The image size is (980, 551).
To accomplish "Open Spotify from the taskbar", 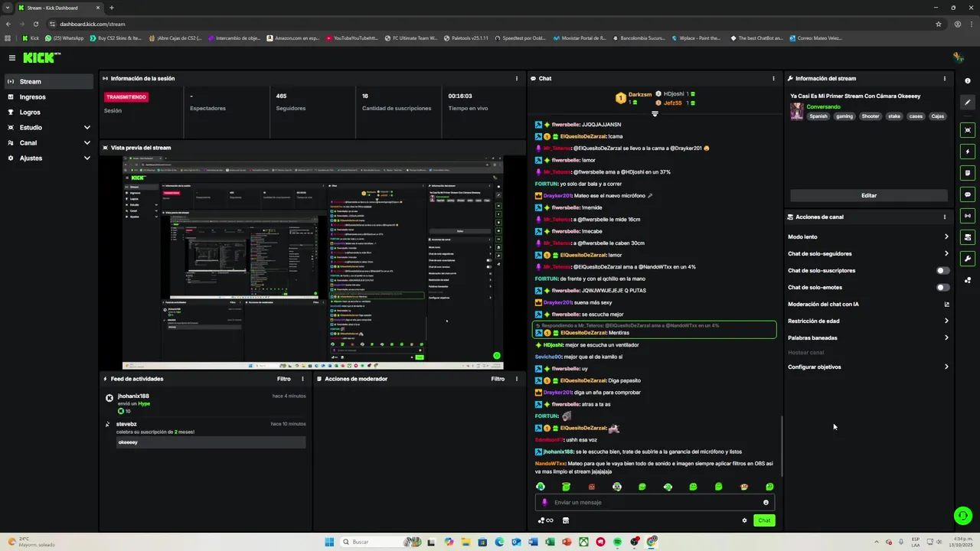I will click(x=617, y=542).
